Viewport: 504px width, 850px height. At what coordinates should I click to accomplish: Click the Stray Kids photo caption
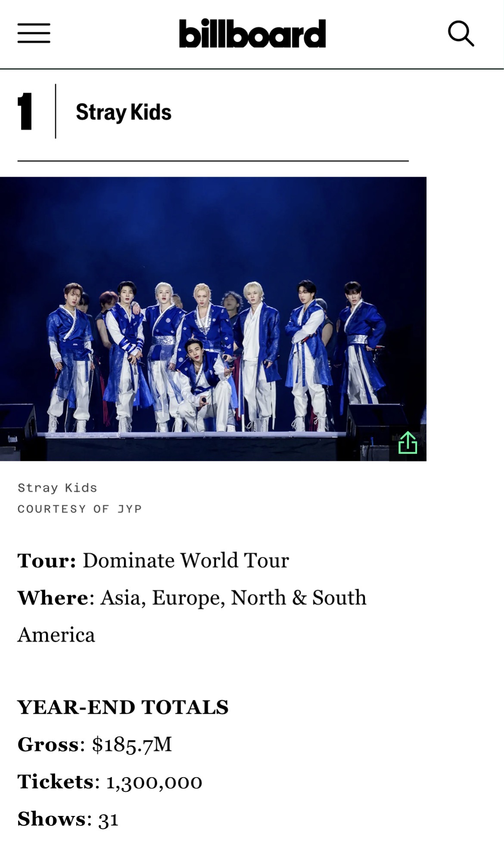pos(57,488)
